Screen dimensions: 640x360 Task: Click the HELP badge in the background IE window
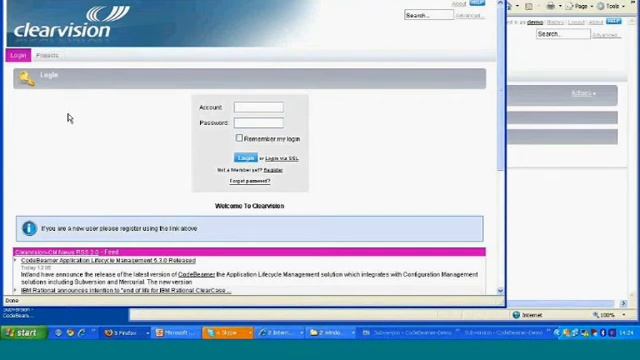tap(613, 21)
